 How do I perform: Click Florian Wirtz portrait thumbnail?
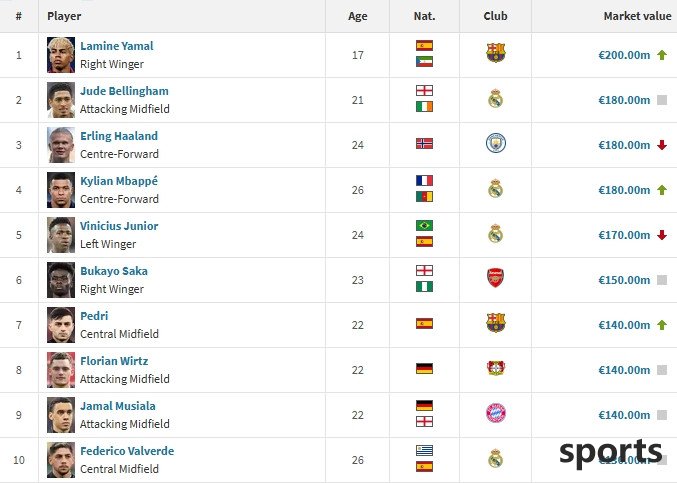(x=61, y=370)
